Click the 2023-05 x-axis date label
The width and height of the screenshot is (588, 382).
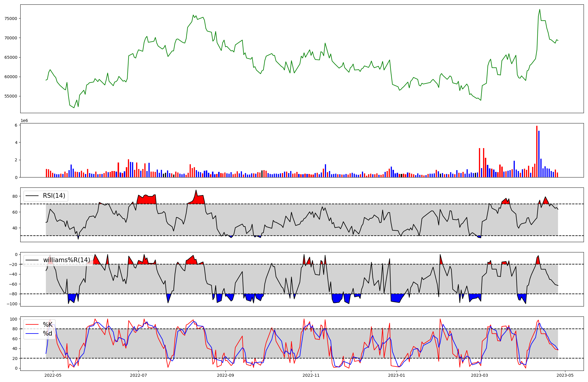(x=565, y=375)
